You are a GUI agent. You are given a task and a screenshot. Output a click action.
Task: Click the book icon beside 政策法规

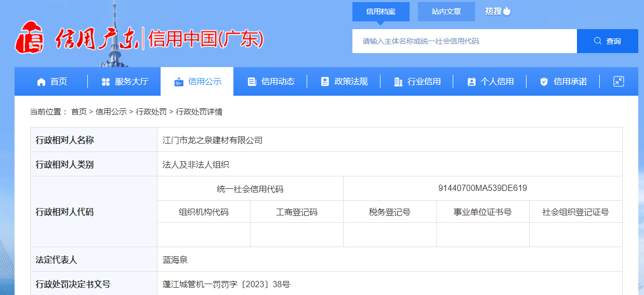point(325,82)
